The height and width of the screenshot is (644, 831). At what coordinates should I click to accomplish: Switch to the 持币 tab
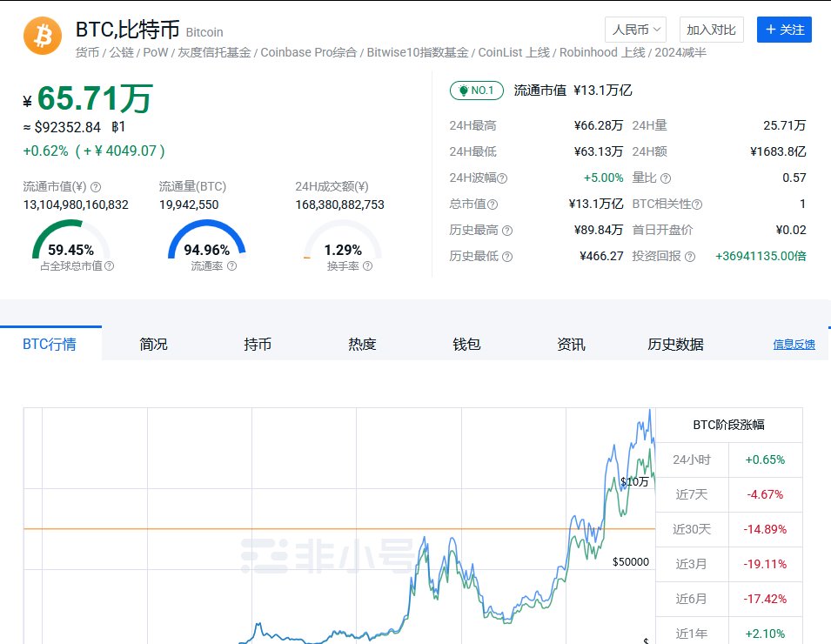[x=258, y=344]
